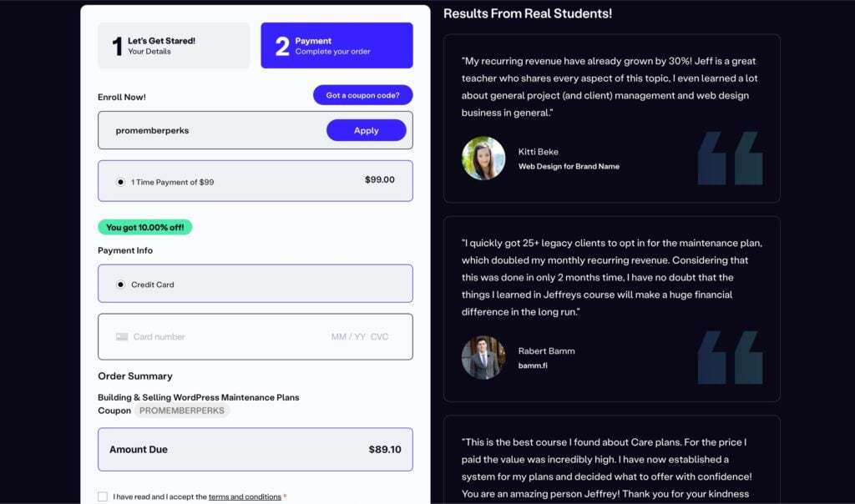Screen dimensions: 855x504
Task: Click the PROMEMBERPERKS coupon tag
Action: tap(181, 411)
